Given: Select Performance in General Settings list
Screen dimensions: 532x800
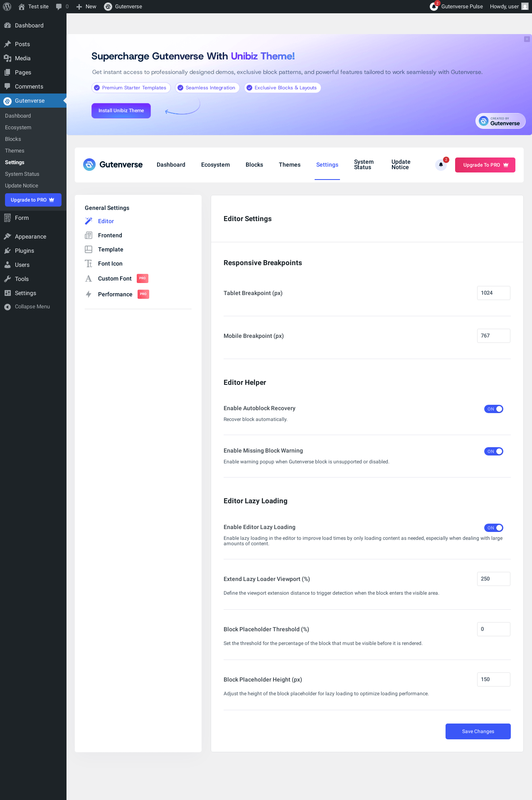Looking at the screenshot, I should point(115,294).
